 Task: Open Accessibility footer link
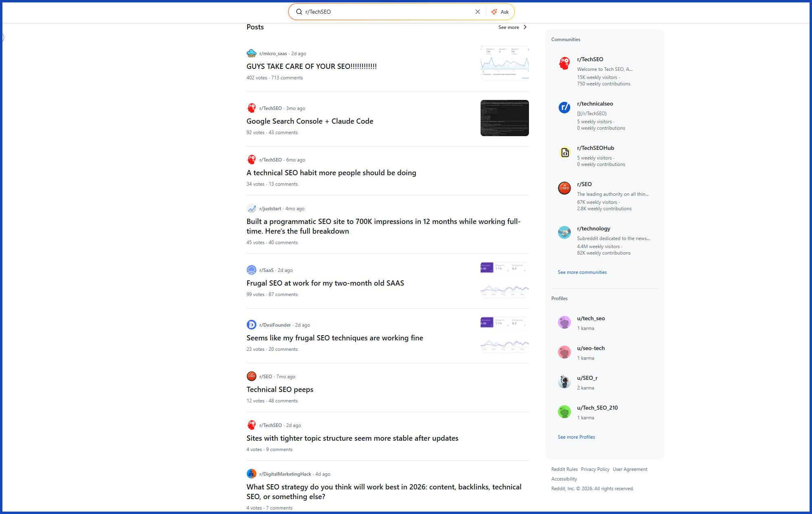coord(564,479)
